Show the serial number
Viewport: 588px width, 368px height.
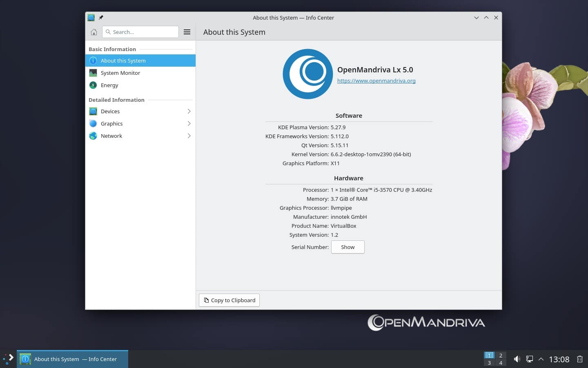click(x=347, y=247)
